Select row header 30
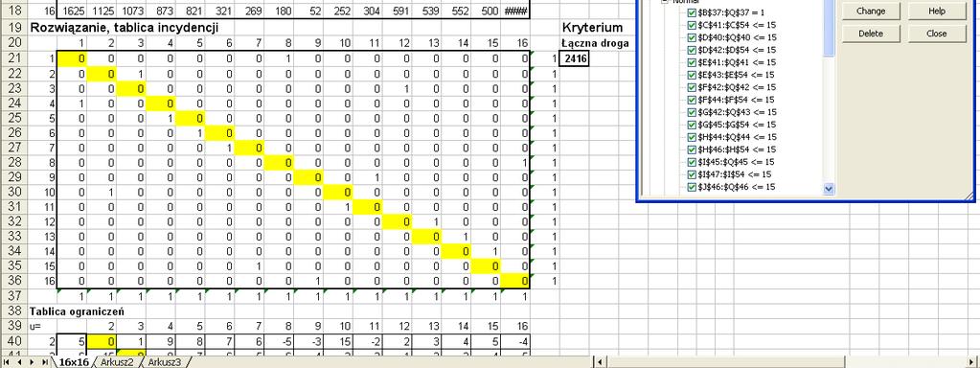The image size is (980, 368). click(x=13, y=192)
